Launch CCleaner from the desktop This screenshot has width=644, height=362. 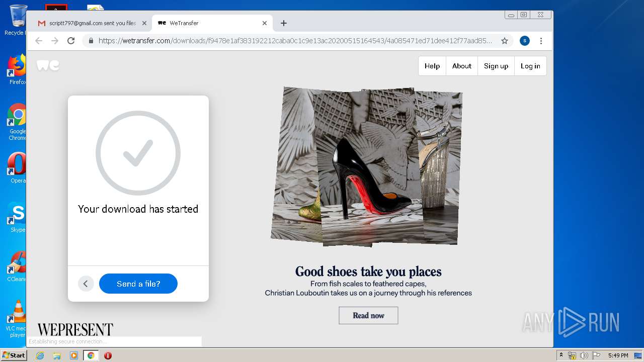point(17,266)
